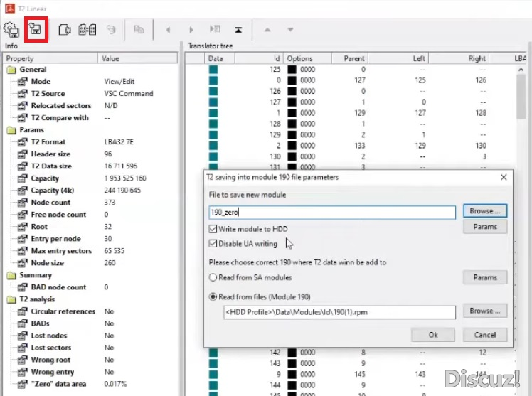Viewport: 532px width, 396px height.
Task: Click the gear settings toolbar icon
Action: 11,29
